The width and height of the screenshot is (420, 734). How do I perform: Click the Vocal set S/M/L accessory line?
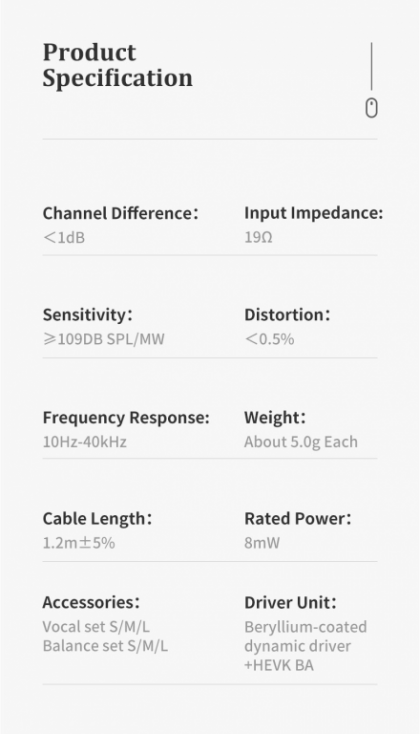tap(96, 627)
